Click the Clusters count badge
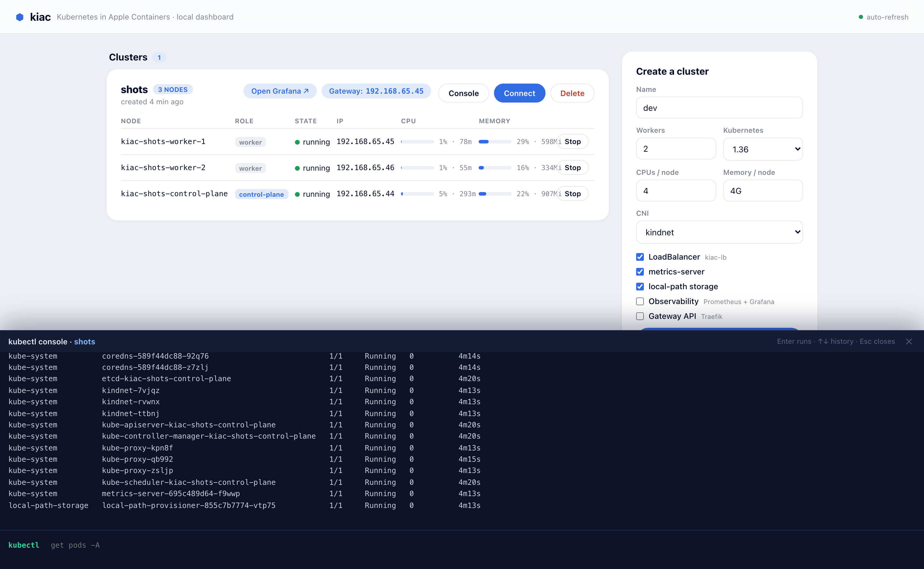This screenshot has width=924, height=569. [x=159, y=57]
